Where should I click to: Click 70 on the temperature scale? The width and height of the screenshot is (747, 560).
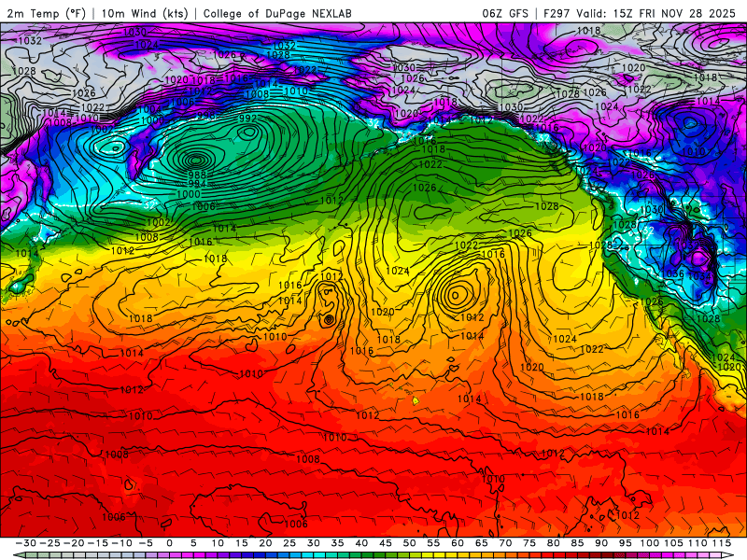505,543
